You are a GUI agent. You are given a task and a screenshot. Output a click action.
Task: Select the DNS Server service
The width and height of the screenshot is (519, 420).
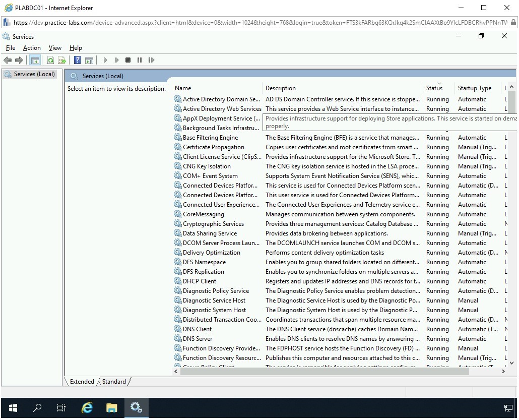pyautogui.click(x=198, y=339)
